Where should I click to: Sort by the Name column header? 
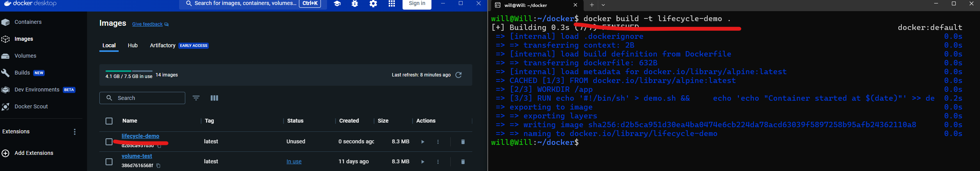point(130,121)
